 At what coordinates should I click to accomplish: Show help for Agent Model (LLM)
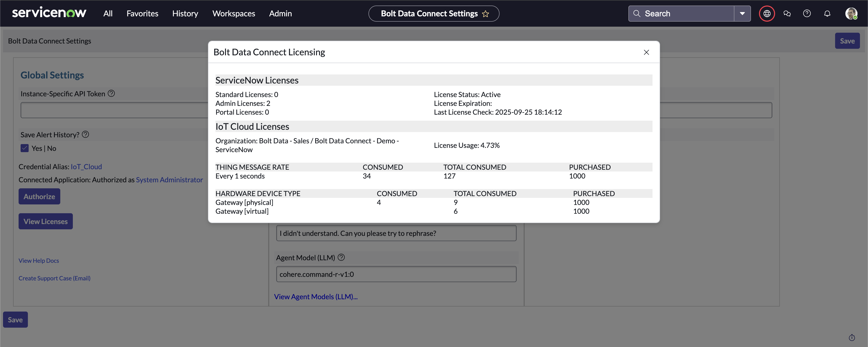[341, 257]
